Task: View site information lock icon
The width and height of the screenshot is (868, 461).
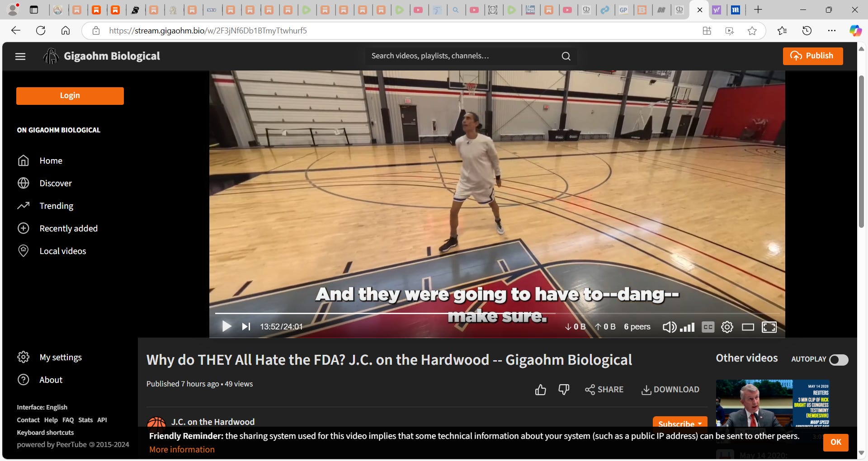Action: coord(96,31)
